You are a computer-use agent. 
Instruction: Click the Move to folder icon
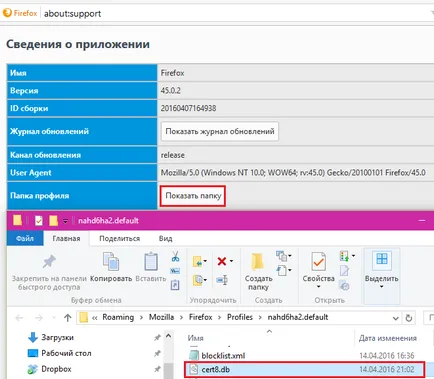pos(198,262)
